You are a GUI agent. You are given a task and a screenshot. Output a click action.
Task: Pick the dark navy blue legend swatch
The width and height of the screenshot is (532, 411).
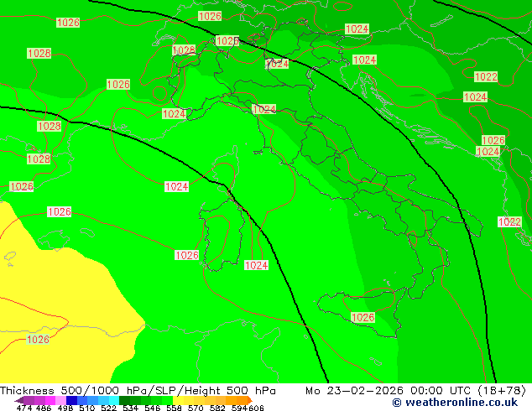[71, 400]
